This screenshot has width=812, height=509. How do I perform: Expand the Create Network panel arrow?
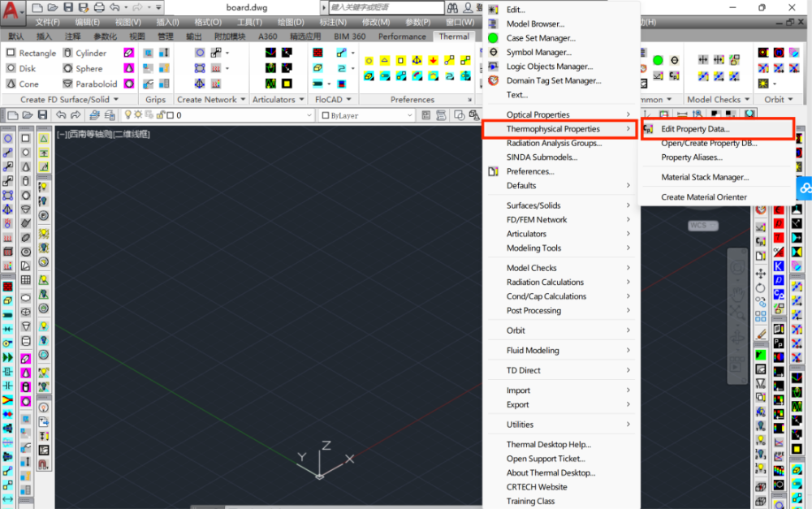point(243,99)
